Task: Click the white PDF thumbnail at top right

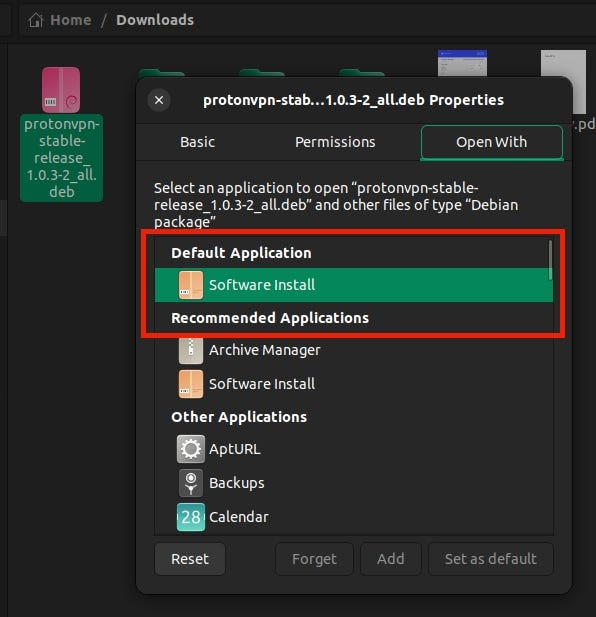Action: click(x=563, y=82)
